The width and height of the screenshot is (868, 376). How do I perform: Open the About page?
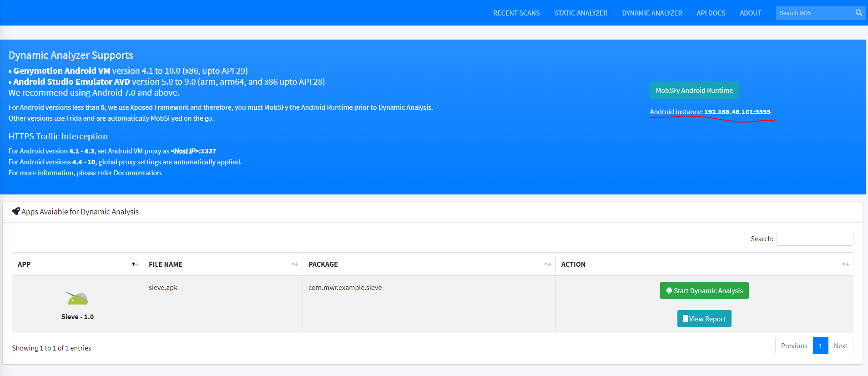750,13
